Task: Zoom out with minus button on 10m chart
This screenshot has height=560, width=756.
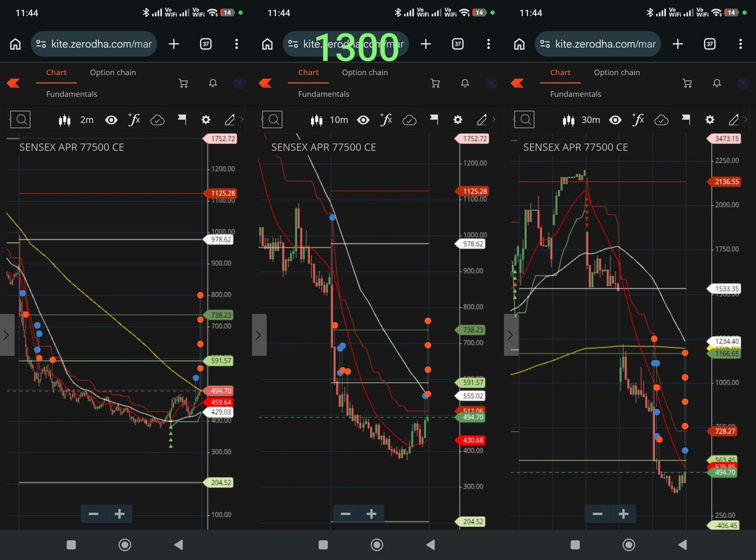Action: pyautogui.click(x=345, y=514)
